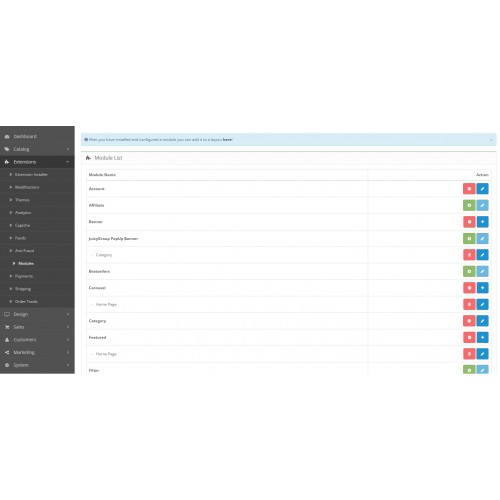This screenshot has height=500, width=500.
Task: Install the JuicyGroup PopUp Banner module
Action: 469,238
